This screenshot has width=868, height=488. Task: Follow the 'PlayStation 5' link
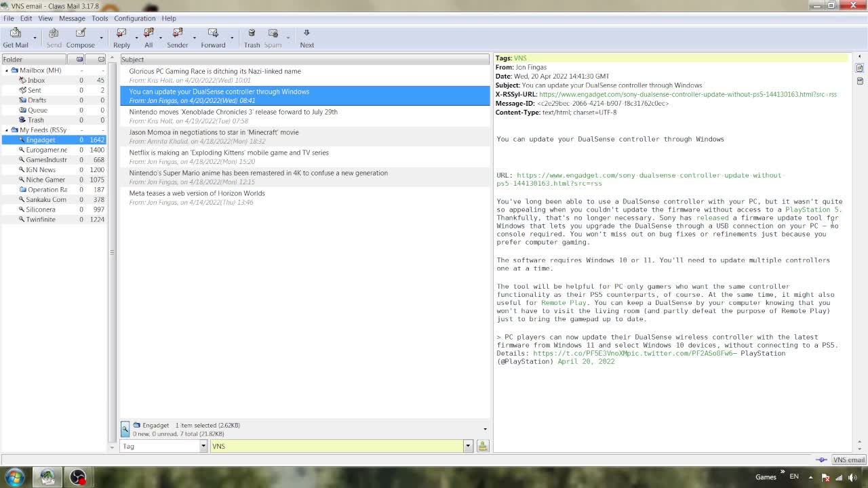pos(813,209)
